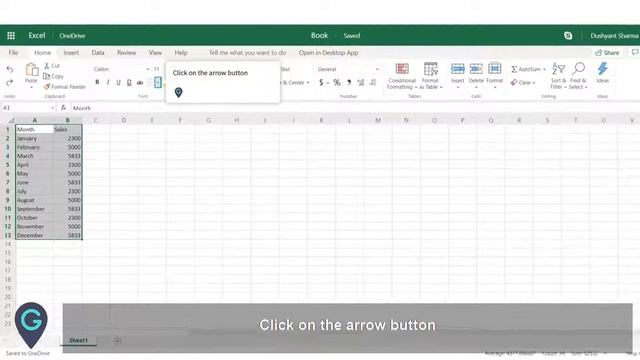Screen dimensions: 640x360
Task: Select column header D
Action: point(124,120)
